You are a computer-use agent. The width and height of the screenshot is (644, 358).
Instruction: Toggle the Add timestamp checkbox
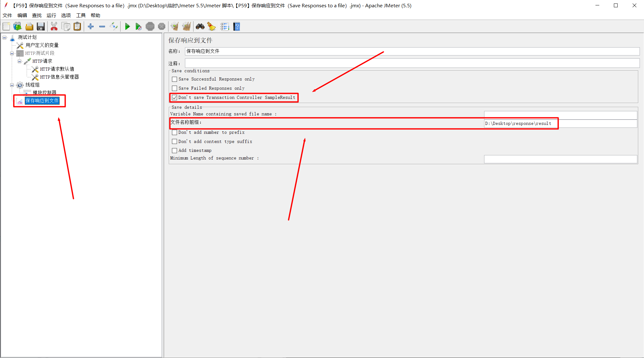pyautogui.click(x=174, y=151)
